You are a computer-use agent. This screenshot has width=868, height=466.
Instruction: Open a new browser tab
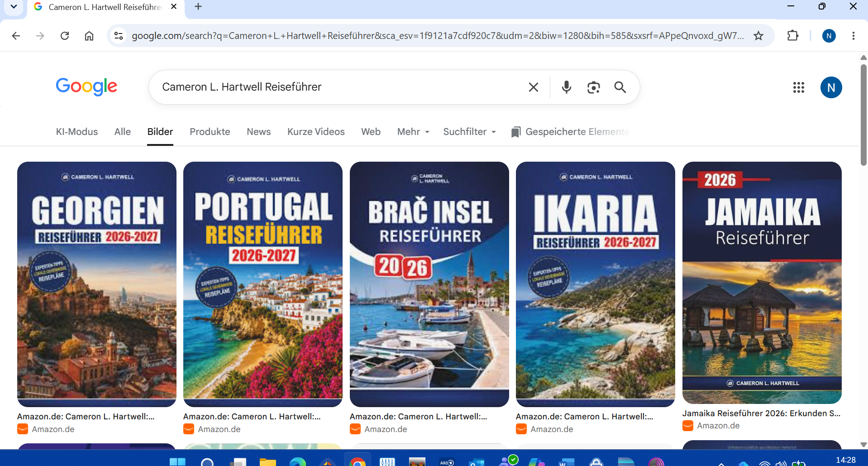tap(198, 6)
